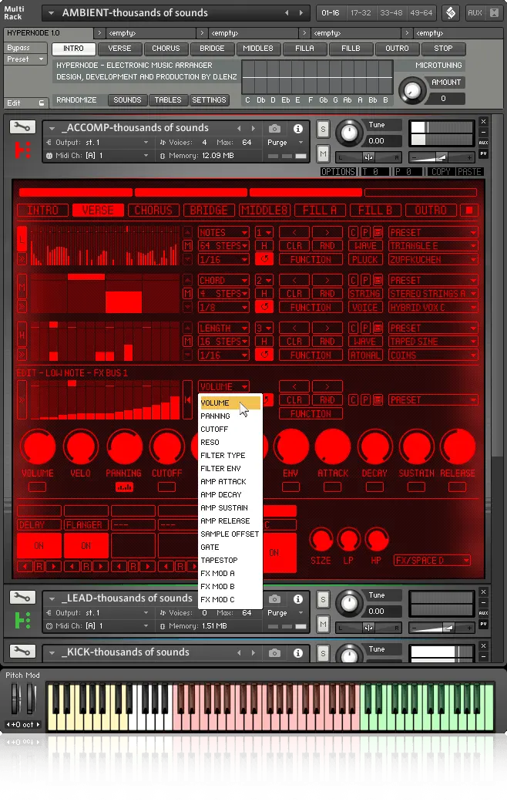The height and width of the screenshot is (812, 507).
Task: Click the top CHORUS arranger button
Action: [x=166, y=49]
